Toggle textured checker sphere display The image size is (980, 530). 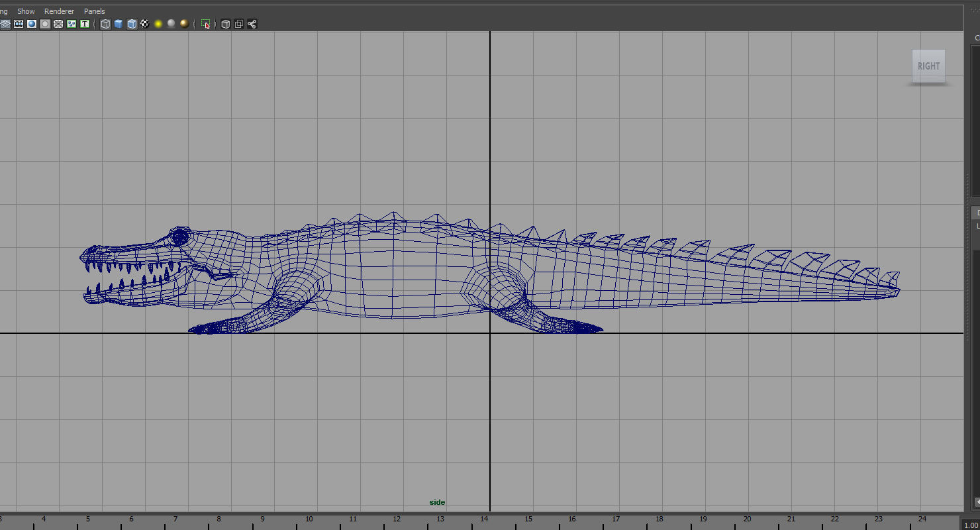pyautogui.click(x=145, y=24)
